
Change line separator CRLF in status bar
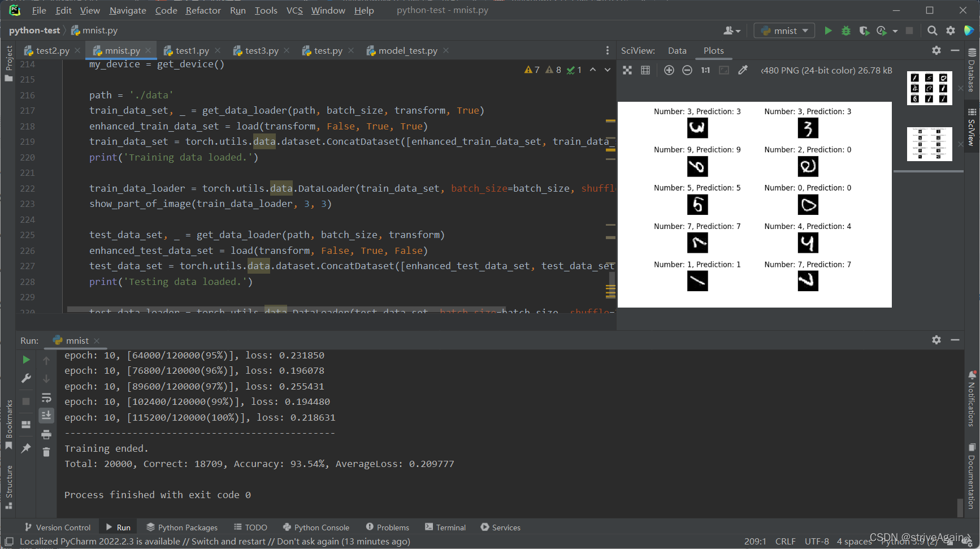785,541
